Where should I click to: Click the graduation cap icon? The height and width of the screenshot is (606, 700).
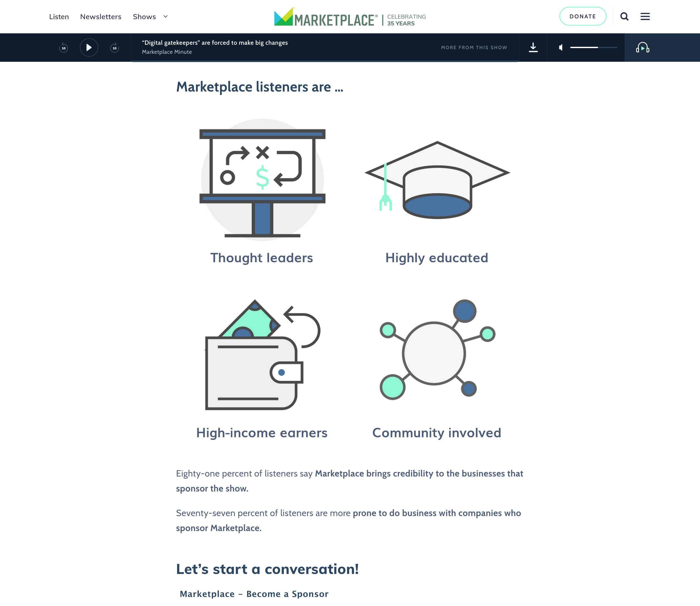pyautogui.click(x=437, y=180)
